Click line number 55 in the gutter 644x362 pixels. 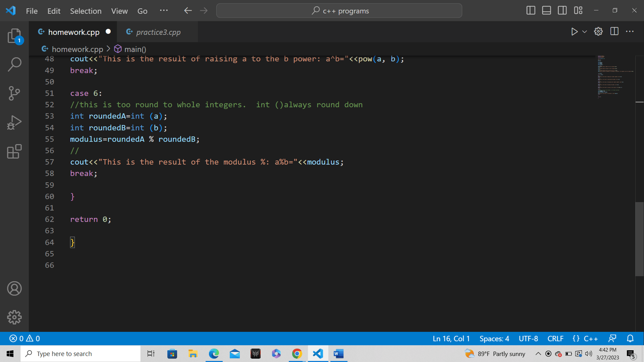pos(49,139)
